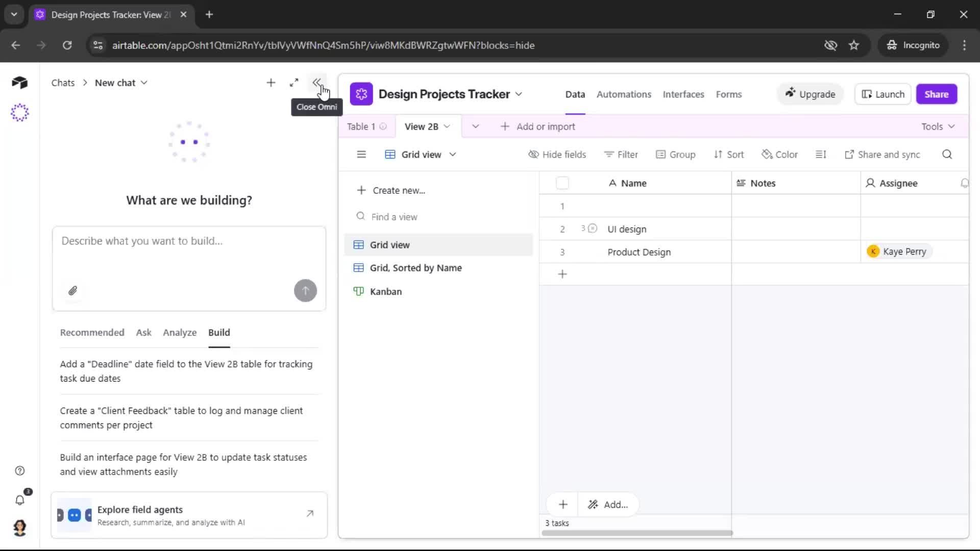The image size is (980, 551).
Task: Open the Omni AI assistant icon
Action: pos(19,112)
